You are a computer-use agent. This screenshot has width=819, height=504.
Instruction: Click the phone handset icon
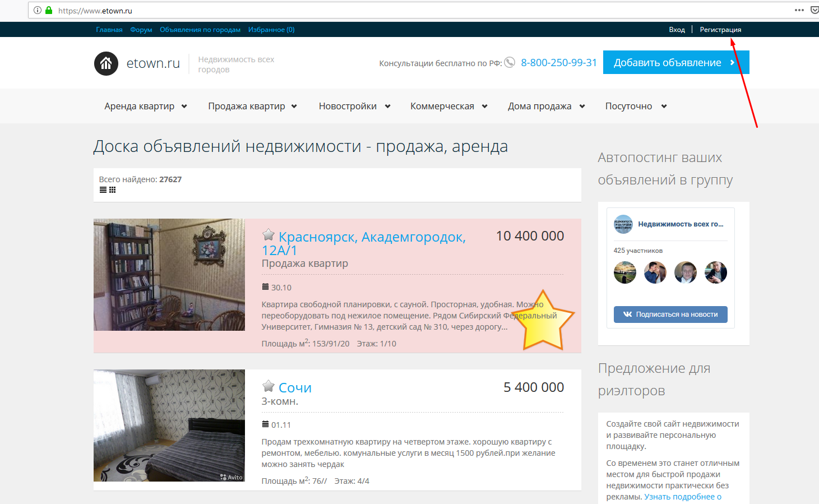pyautogui.click(x=510, y=62)
